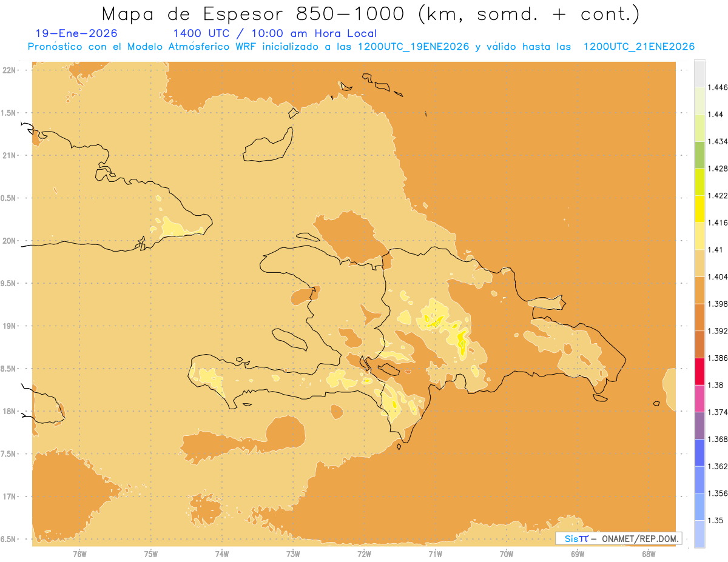Select the legend value "1.392"

(718, 331)
